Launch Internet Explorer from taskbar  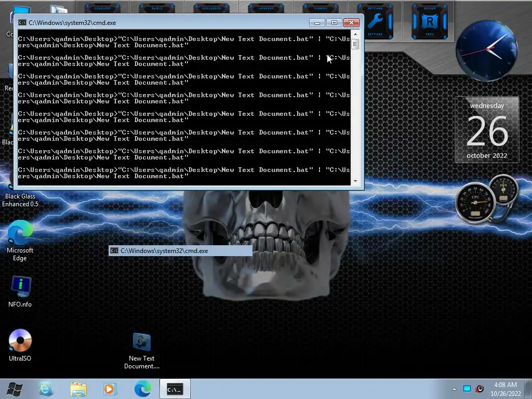[46, 389]
